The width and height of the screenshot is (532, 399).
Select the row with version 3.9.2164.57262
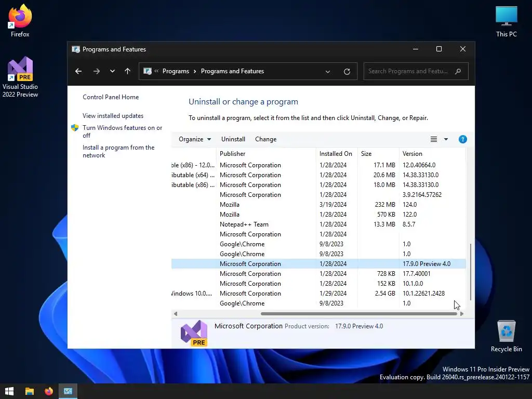[x=318, y=195]
